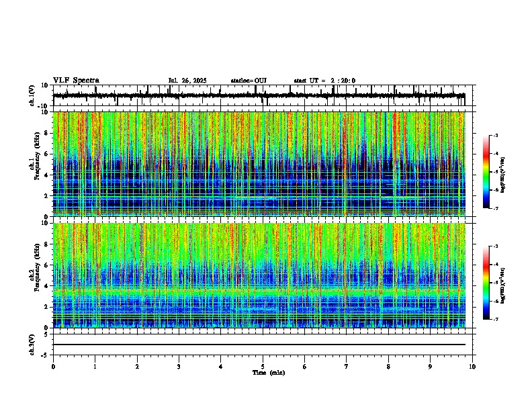Click the "ch.3(V)" axis label
Screen dimensions: 532x411
[32, 345]
